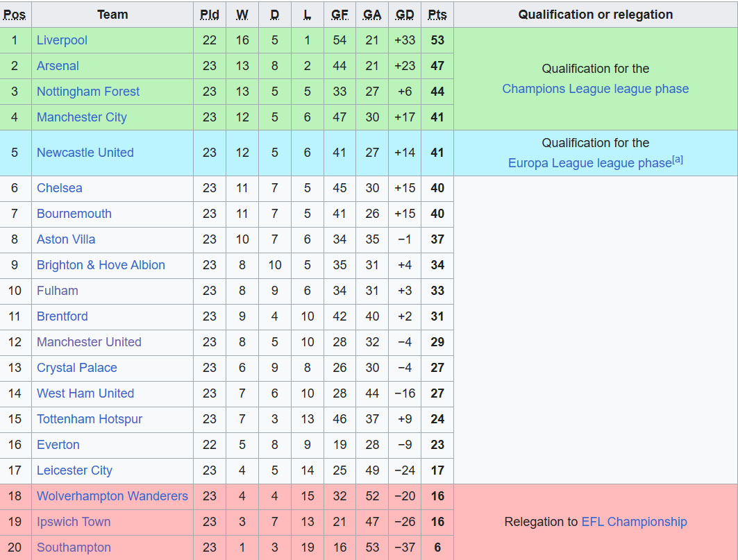The width and height of the screenshot is (738, 560).
Task: Follow the Newcastle United link
Action: [x=85, y=153]
